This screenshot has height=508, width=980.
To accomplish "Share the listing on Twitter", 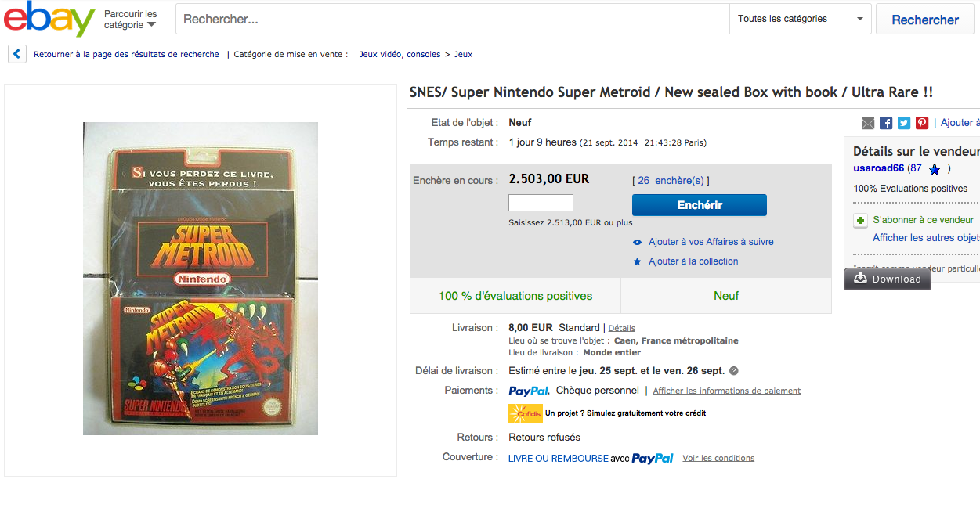I will [904, 123].
